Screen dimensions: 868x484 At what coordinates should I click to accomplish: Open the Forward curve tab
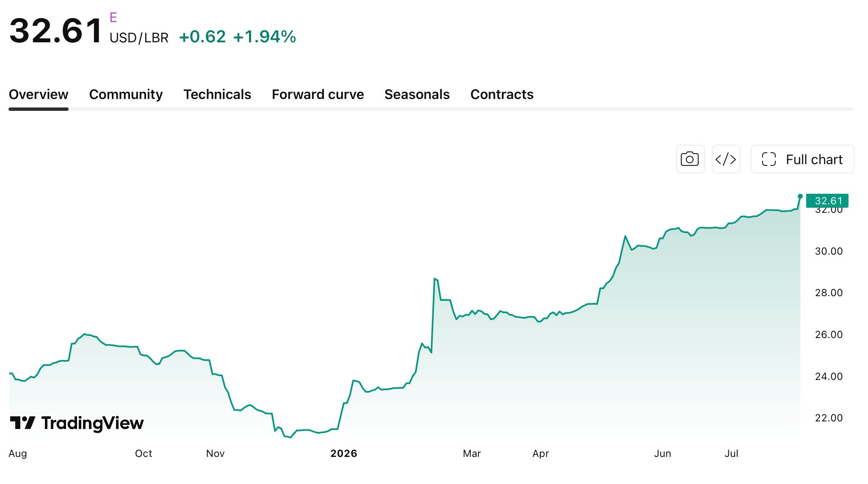pos(318,94)
